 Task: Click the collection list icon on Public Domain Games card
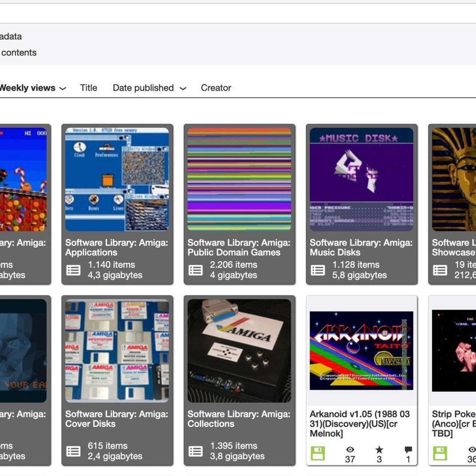pyautogui.click(x=196, y=270)
